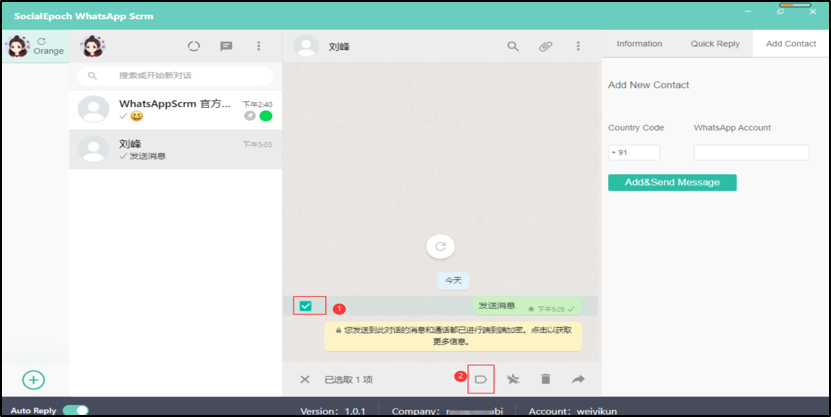The image size is (831, 417).
Task: Add a new account with the plus icon
Action: coord(33,379)
